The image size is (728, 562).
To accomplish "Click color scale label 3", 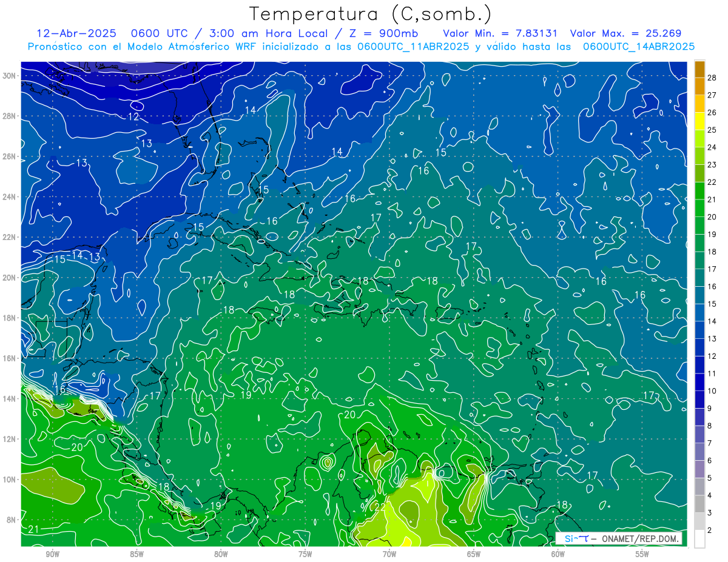I will pos(709,513).
